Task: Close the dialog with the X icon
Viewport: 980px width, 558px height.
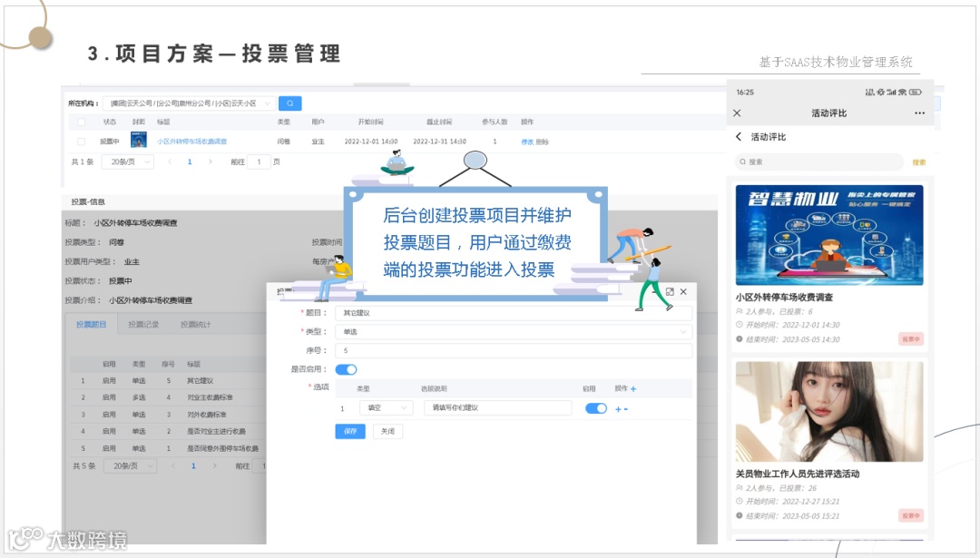Action: 684,292
